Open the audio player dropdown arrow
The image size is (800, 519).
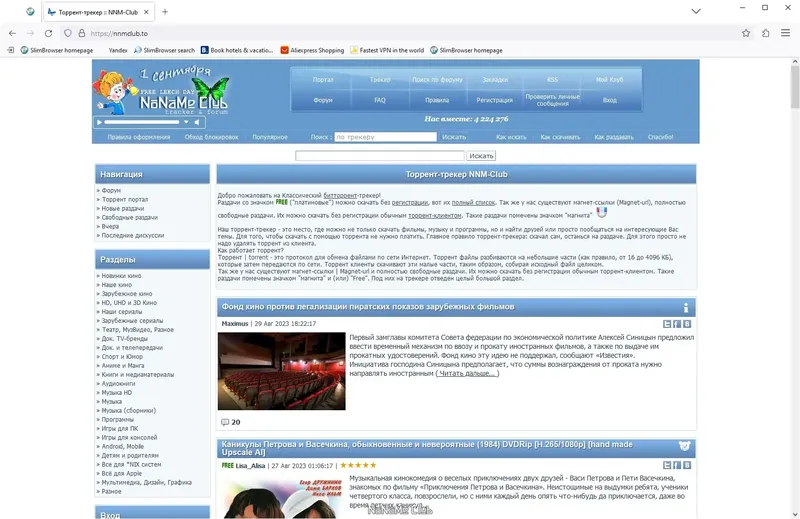click(x=186, y=122)
